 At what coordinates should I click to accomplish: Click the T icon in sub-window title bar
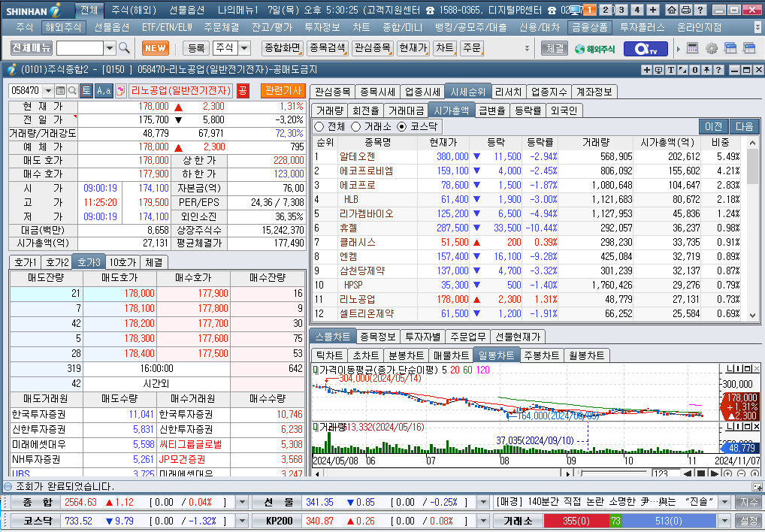pyautogui.click(x=671, y=70)
